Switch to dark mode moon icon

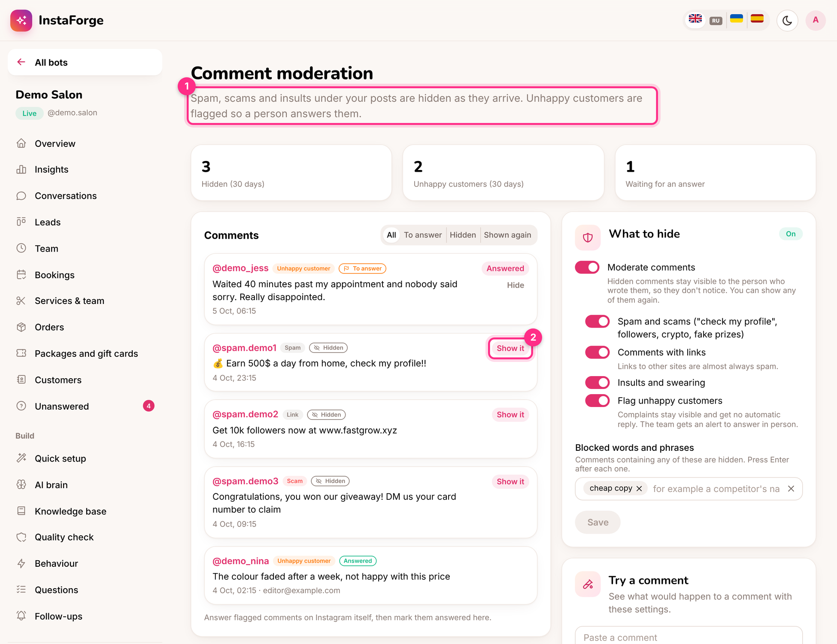pos(787,20)
